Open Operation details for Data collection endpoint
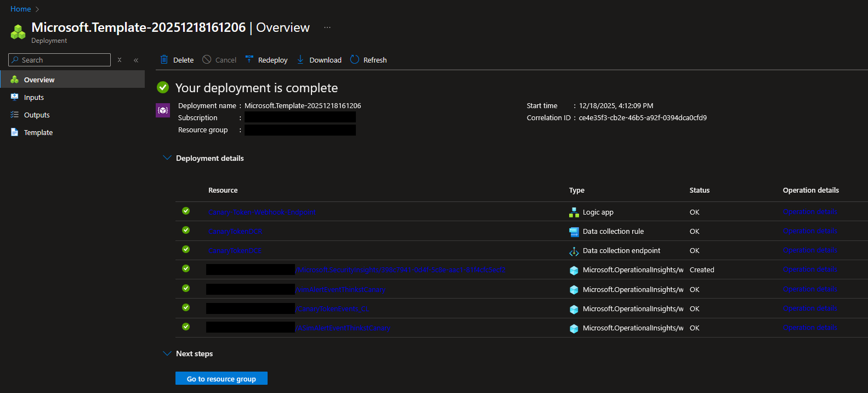This screenshot has width=868, height=393. [810, 250]
